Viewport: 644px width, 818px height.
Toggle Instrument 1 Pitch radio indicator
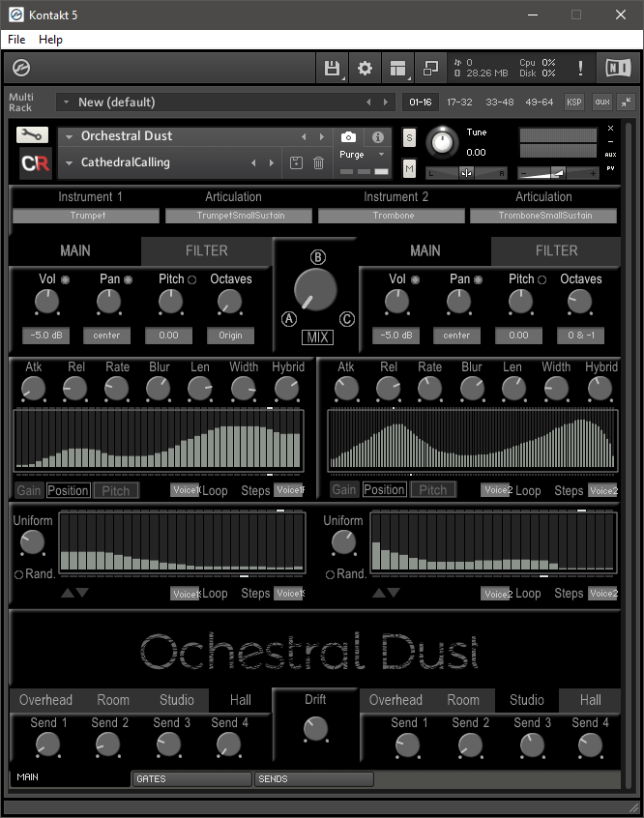click(x=191, y=279)
